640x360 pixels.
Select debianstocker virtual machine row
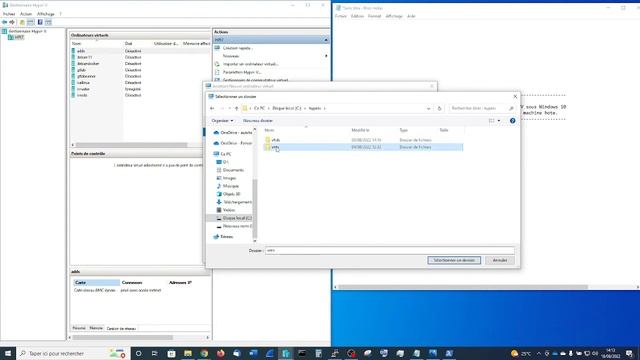(x=140, y=64)
